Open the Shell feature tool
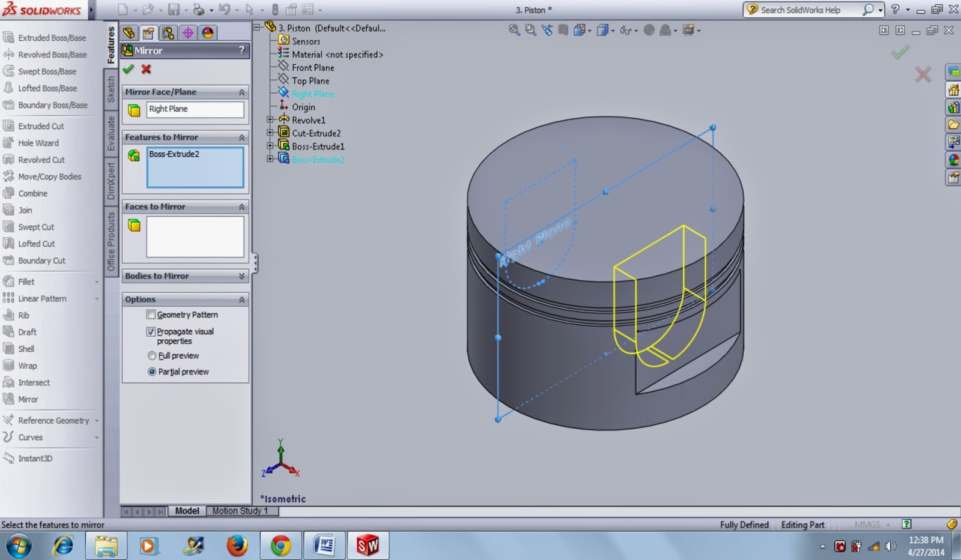 [x=25, y=349]
